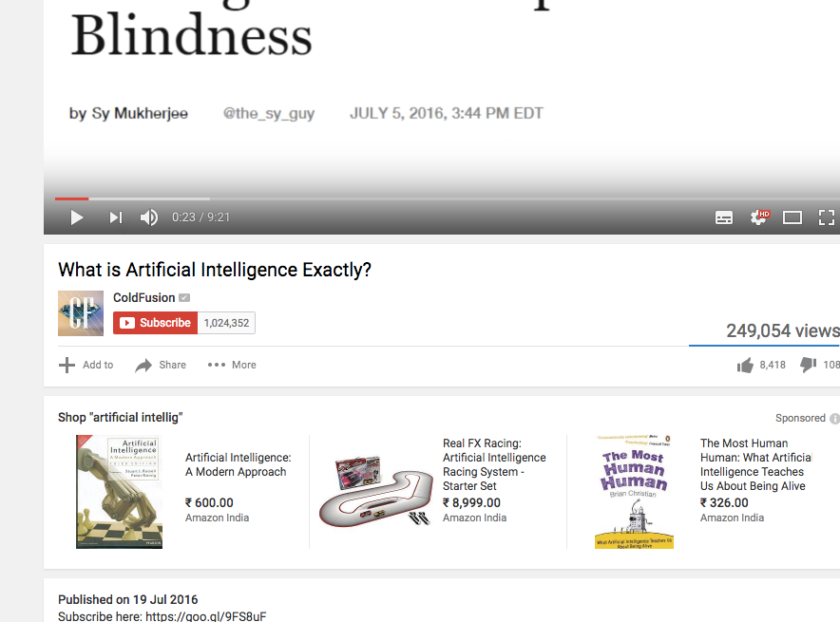Click the red video progress bar
Viewport: 840px width, 622px height.
click(x=72, y=198)
